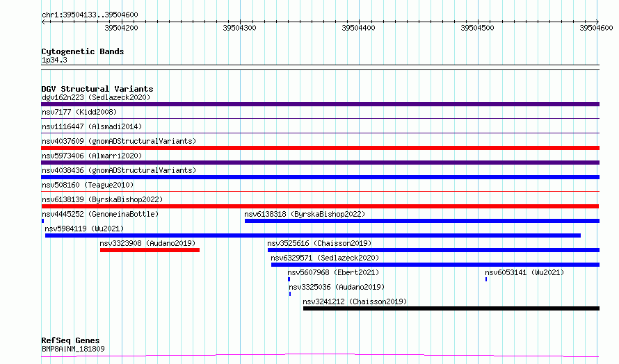The width and height of the screenshot is (619, 364).
Task: Click small blue marker under nsv4445252
Action: pyautogui.click(x=42, y=221)
